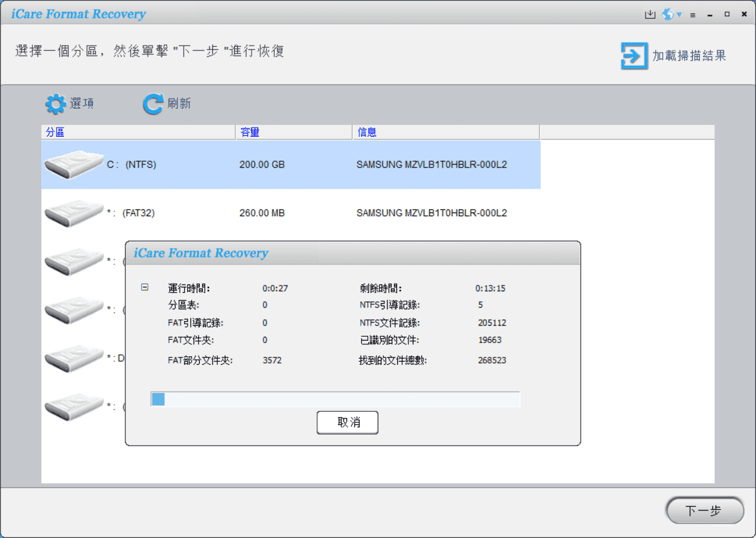Click the load scan results arrow icon

[634, 56]
